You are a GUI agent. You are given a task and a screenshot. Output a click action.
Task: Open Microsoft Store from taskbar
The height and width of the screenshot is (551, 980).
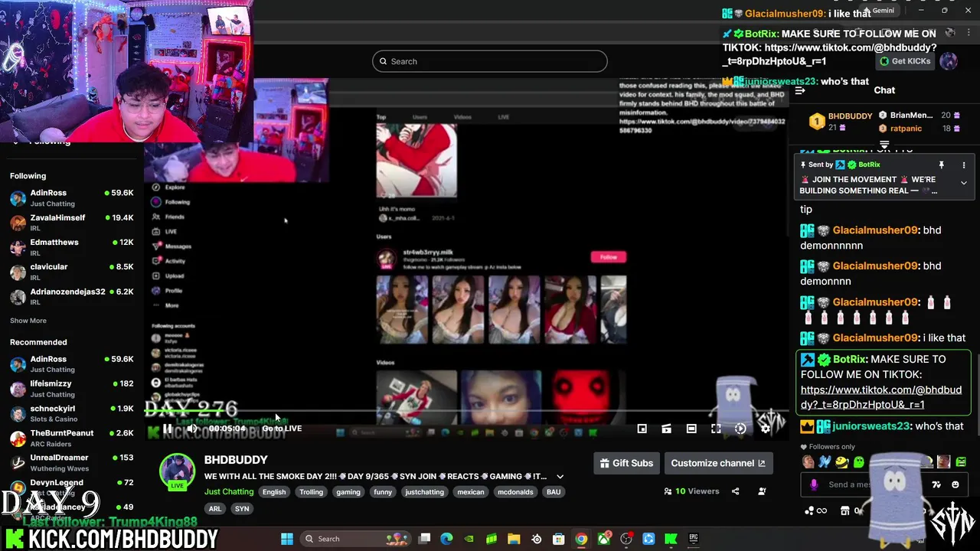(559, 539)
